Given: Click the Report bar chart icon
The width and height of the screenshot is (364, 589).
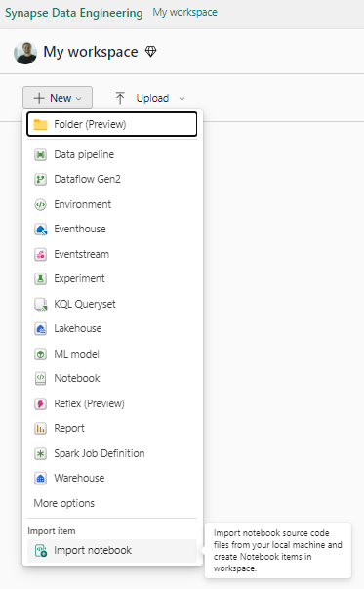Looking at the screenshot, I should [x=41, y=428].
